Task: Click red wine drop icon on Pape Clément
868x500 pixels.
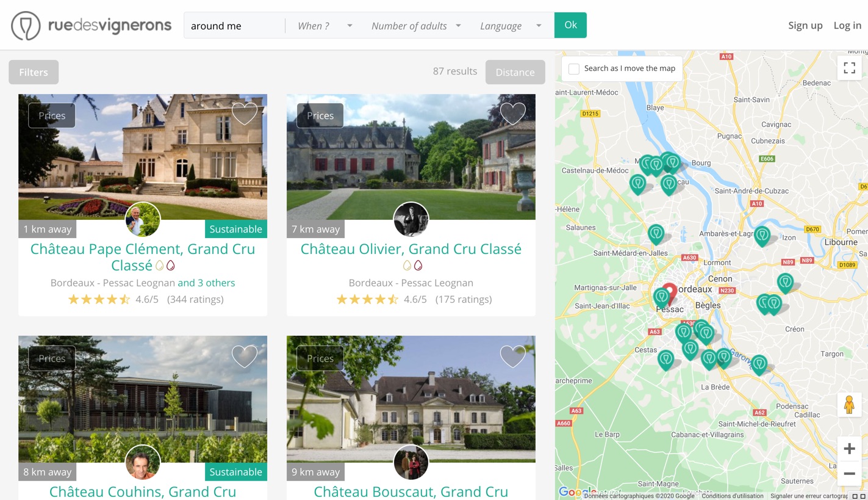Action: point(171,265)
